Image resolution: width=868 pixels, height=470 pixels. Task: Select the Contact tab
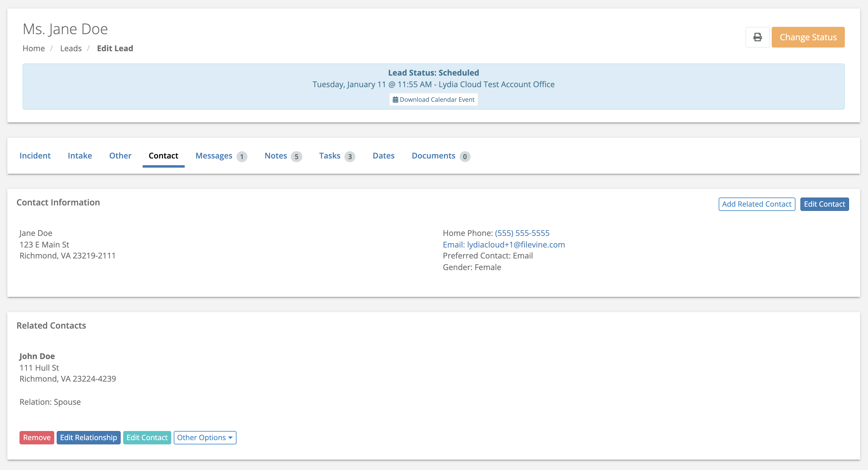tap(163, 156)
